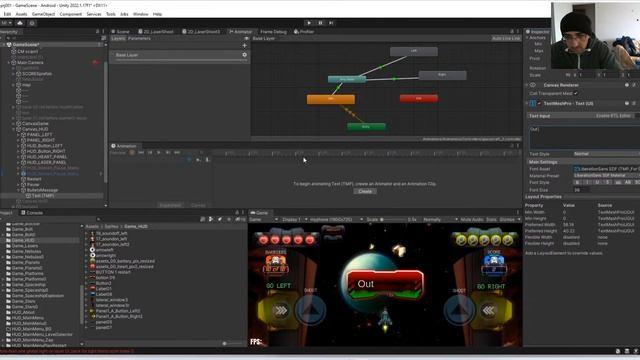Switch to the Frame Debug tab
Viewport: 640px width, 360px height.
click(x=273, y=31)
